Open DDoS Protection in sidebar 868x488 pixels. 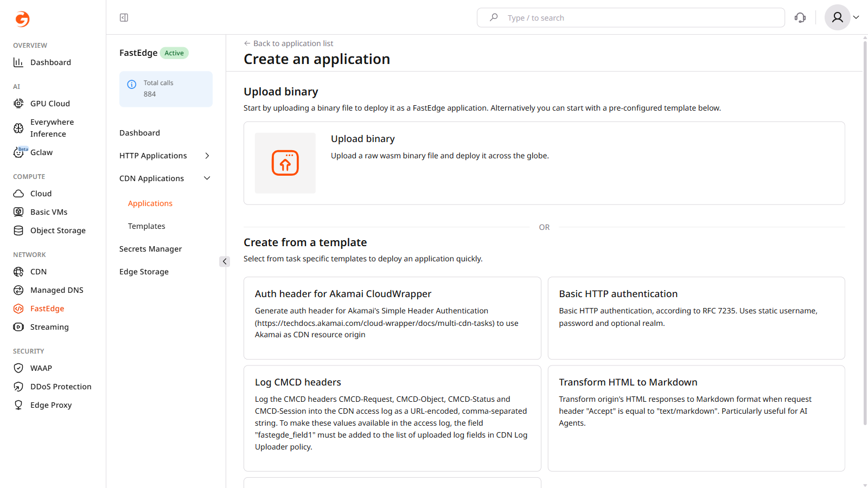pyautogui.click(x=61, y=387)
